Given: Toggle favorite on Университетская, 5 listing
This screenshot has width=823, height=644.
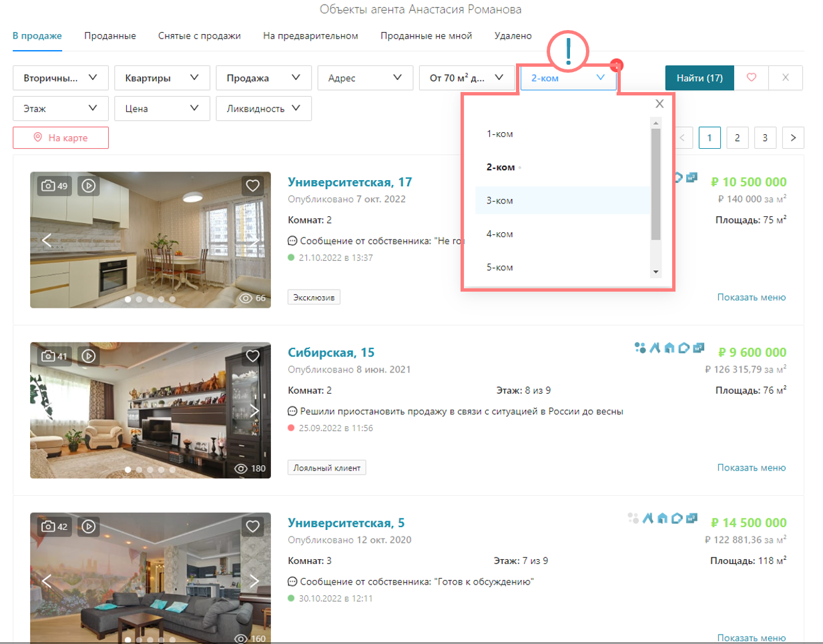Looking at the screenshot, I should (252, 527).
